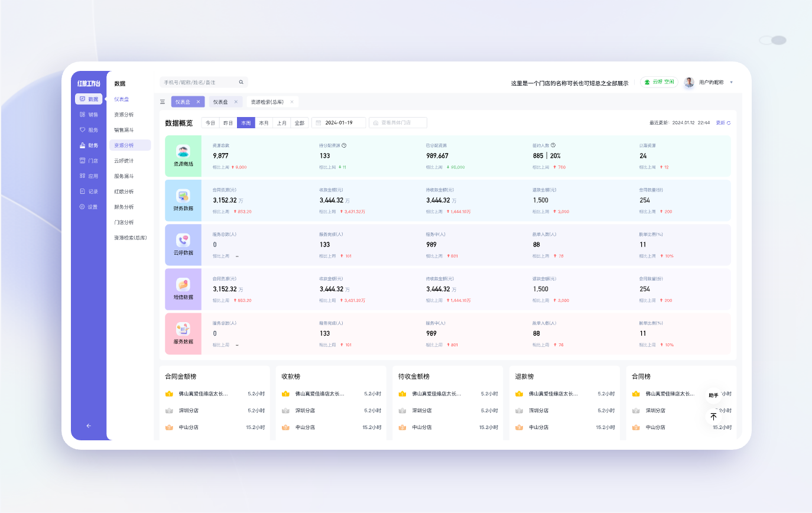Select the 本月 time range

pyautogui.click(x=264, y=123)
